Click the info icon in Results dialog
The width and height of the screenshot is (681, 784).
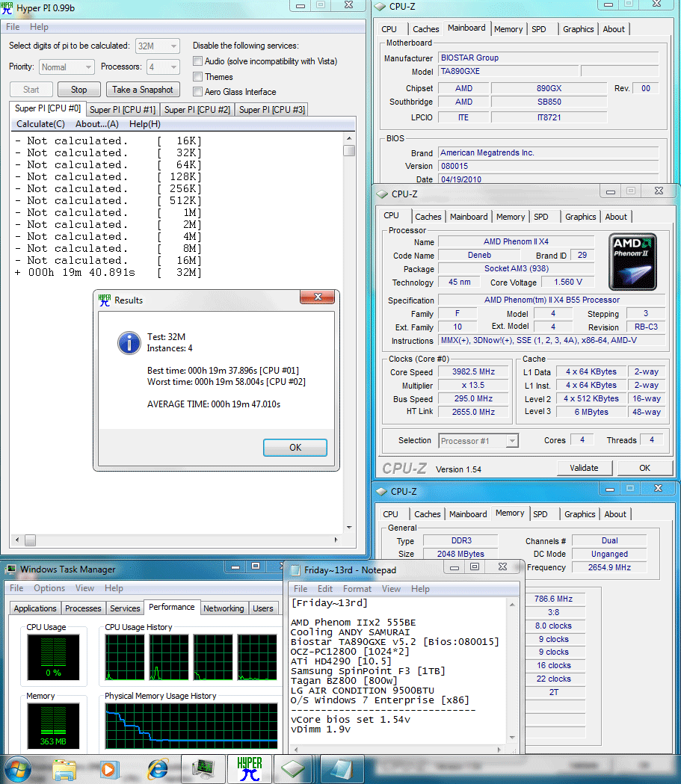point(129,343)
